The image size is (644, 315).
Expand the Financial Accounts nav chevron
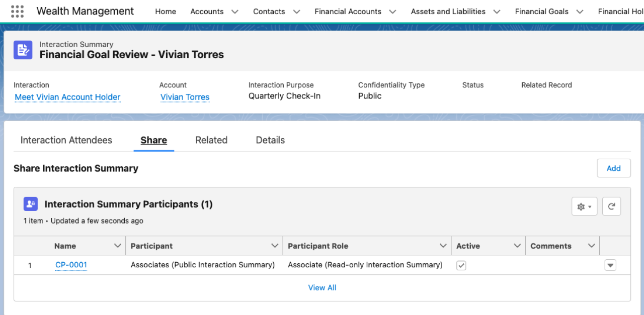392,12
